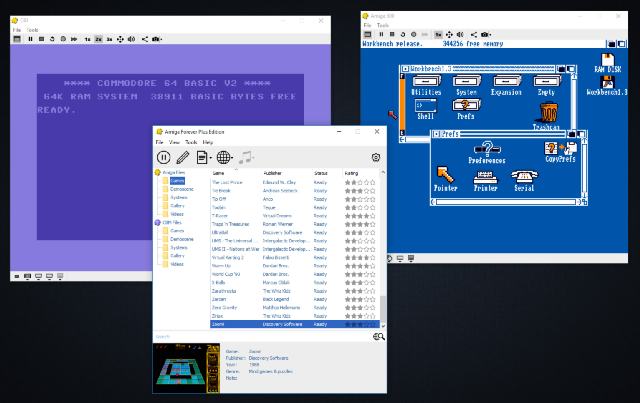The image size is (640, 403).
Task: Open the Tools menu in the Amiga 500 window
Action: tap(383, 25)
